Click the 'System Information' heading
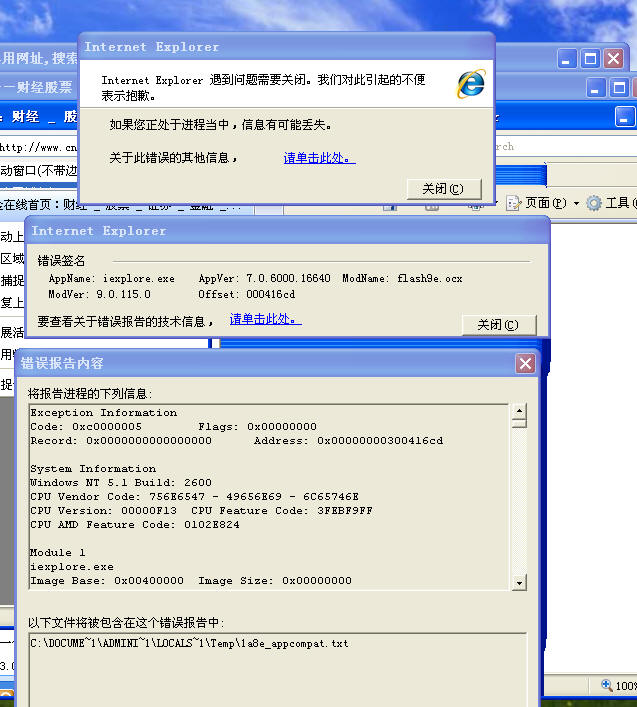 pyautogui.click(x=93, y=468)
